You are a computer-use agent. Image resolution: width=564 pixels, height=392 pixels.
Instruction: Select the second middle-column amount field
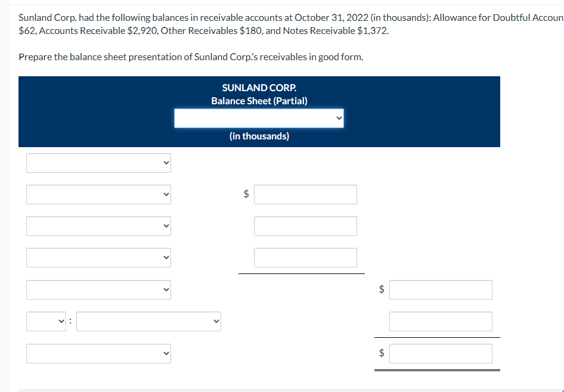pyautogui.click(x=305, y=226)
